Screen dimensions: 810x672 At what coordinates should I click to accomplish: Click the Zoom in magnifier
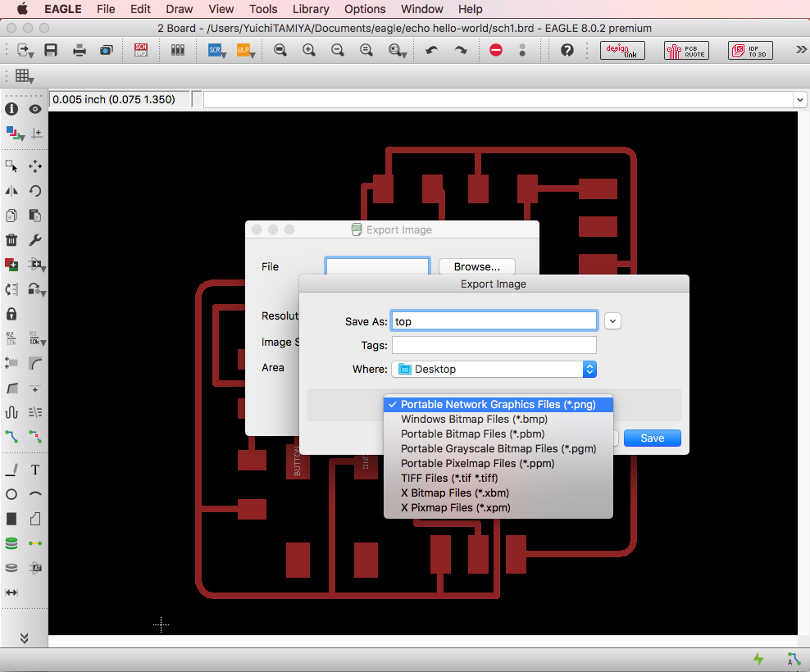click(x=309, y=50)
